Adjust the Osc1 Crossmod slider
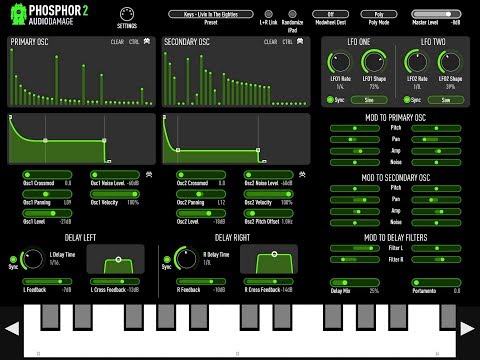Image resolution: width=480 pixels, height=360 pixels. tap(47, 175)
